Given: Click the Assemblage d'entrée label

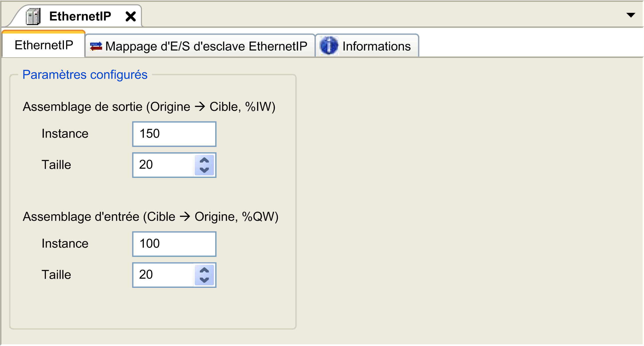Looking at the screenshot, I should click(151, 217).
